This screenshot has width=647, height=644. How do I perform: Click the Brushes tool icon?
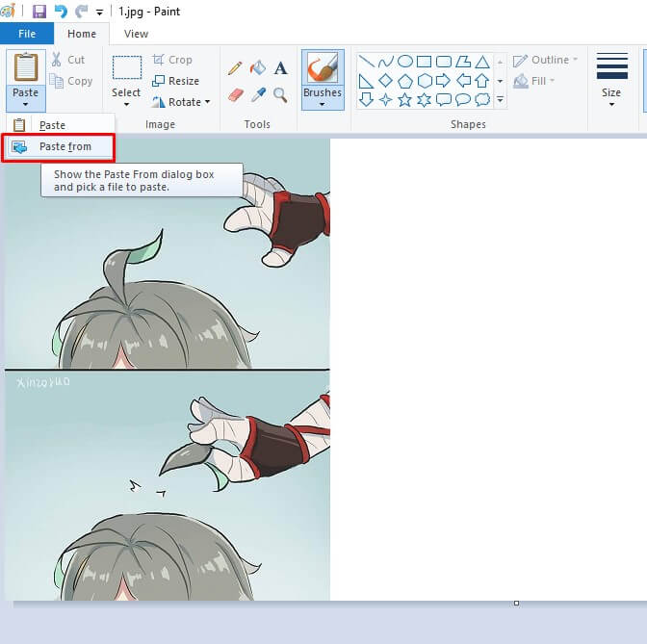[323, 67]
